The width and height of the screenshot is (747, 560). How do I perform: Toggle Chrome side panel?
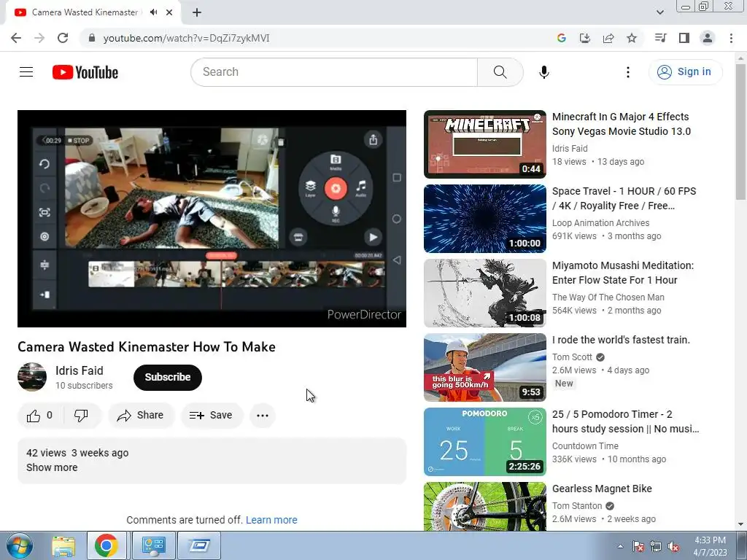click(684, 38)
